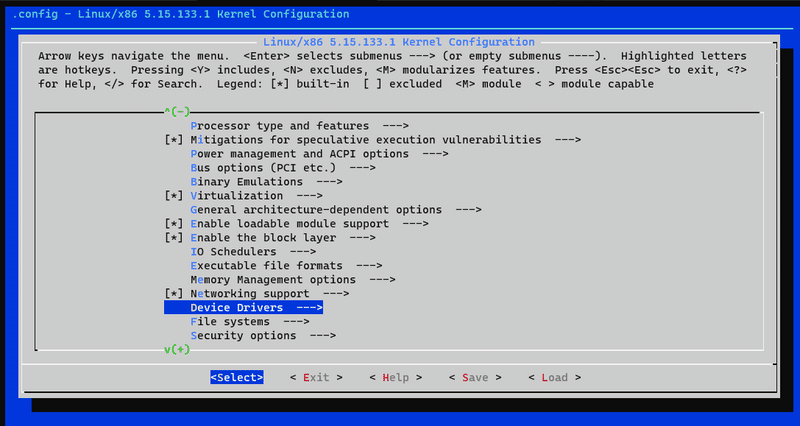Click the < Help > button
Screen dimensions: 800x426
click(396, 378)
